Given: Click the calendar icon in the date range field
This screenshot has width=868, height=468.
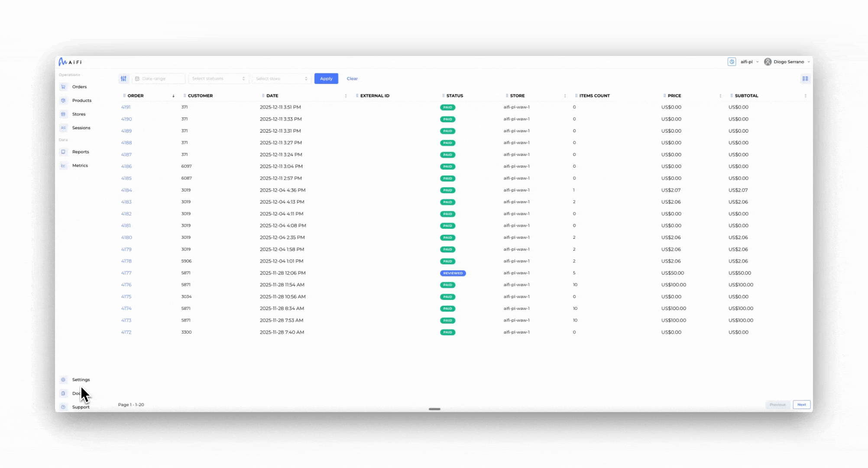Looking at the screenshot, I should (138, 78).
